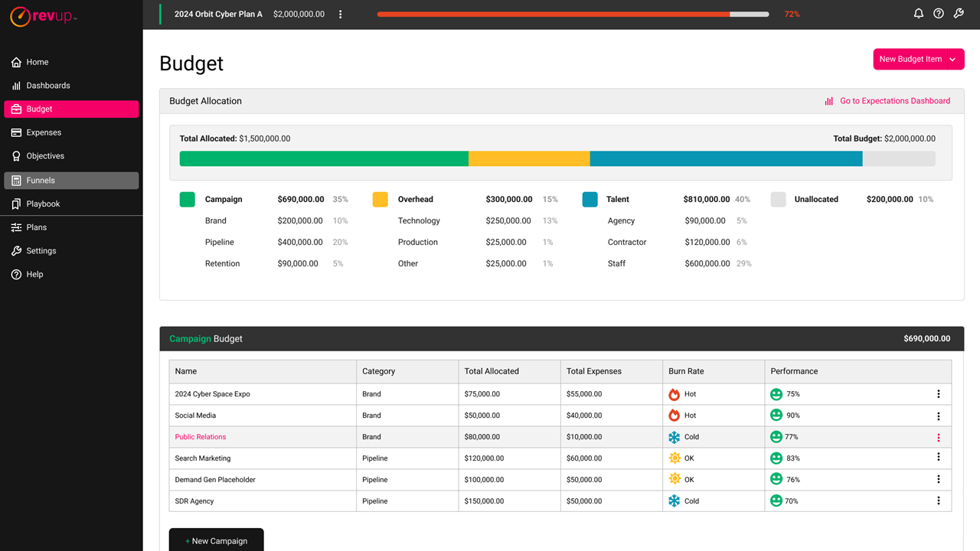Click the smiley performance icon for 2024 Cyber Space Expo
This screenshot has width=980, height=551.
[776, 394]
